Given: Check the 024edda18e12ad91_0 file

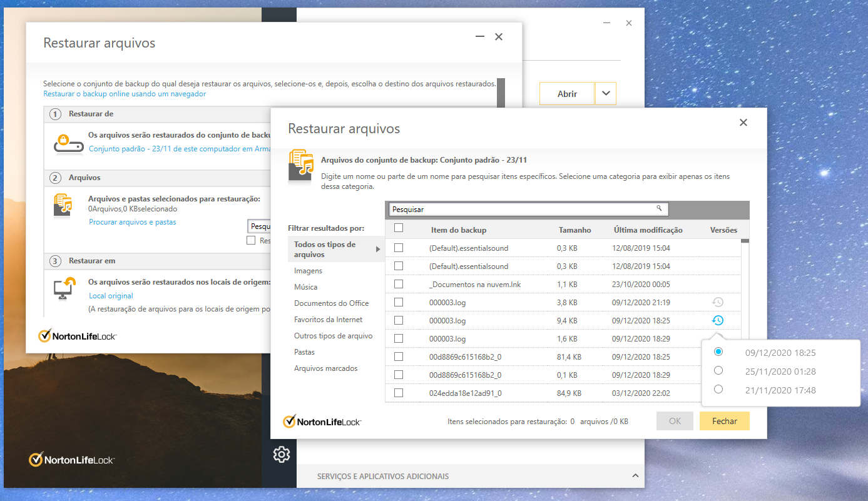Looking at the screenshot, I should pyautogui.click(x=399, y=393).
